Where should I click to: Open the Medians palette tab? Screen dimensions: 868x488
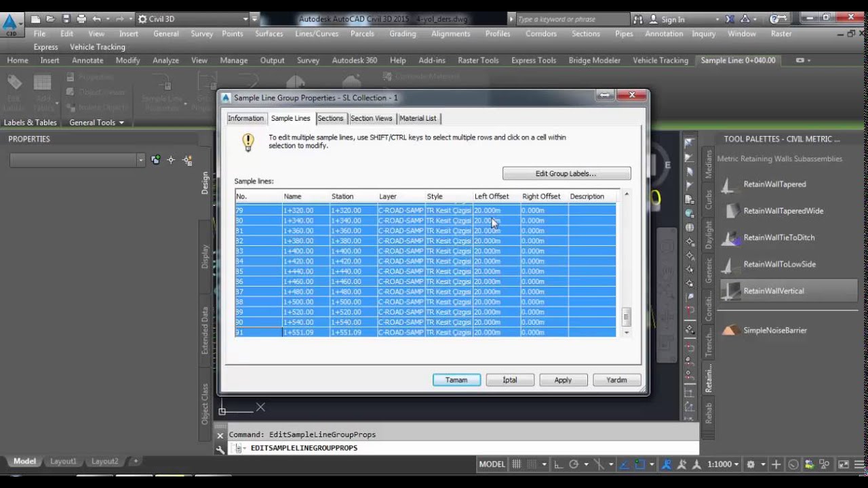(x=709, y=164)
